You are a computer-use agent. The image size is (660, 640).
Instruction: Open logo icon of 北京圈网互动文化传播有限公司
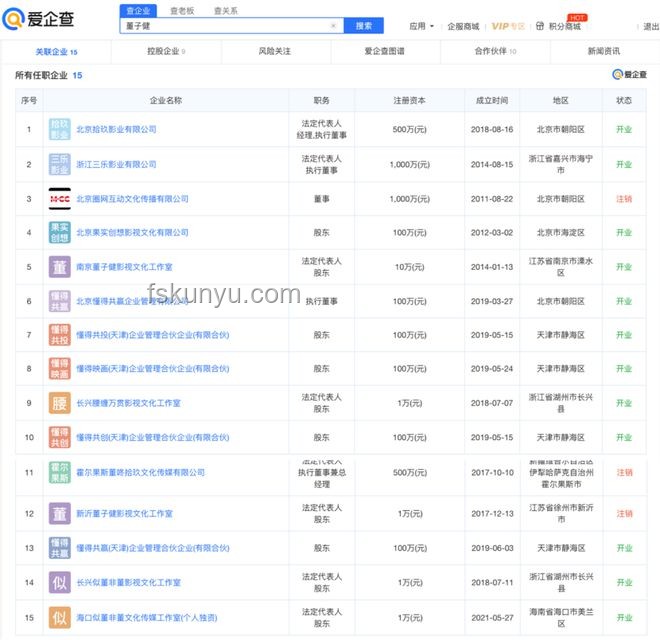(x=59, y=199)
